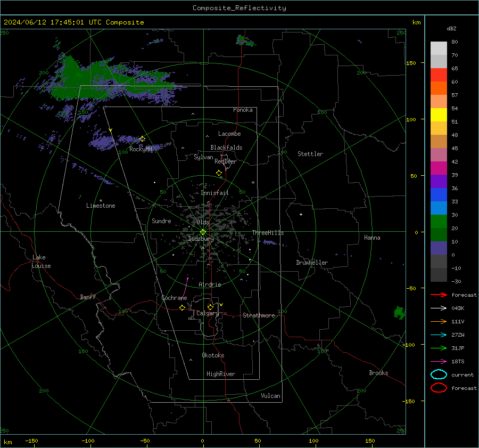Select the Stettler label

click(x=310, y=154)
